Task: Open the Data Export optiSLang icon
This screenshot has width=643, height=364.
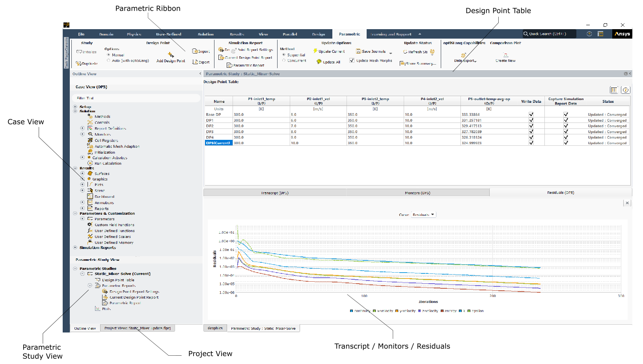Action: pyautogui.click(x=464, y=56)
